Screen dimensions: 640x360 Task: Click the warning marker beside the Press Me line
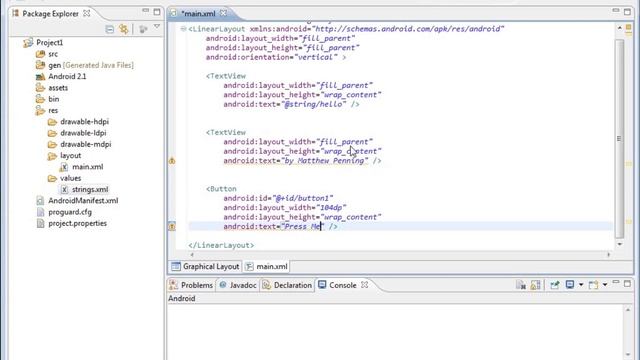pos(172,226)
